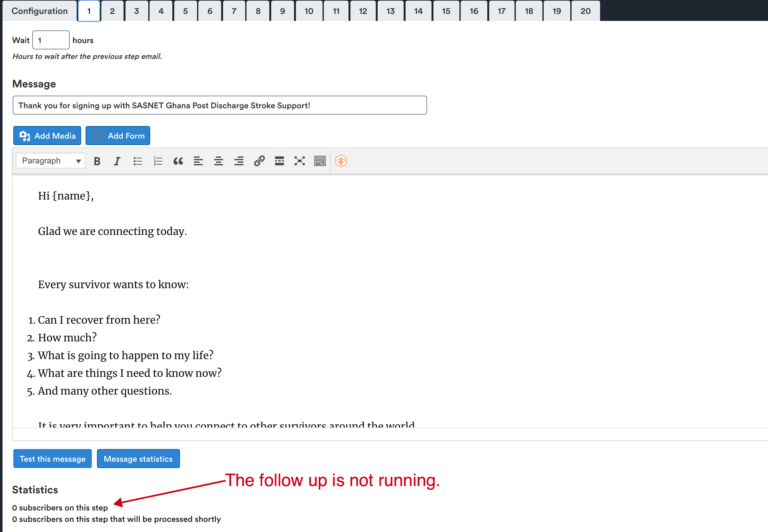The height and width of the screenshot is (532, 768).
Task: Insert or edit a link
Action: click(x=259, y=161)
